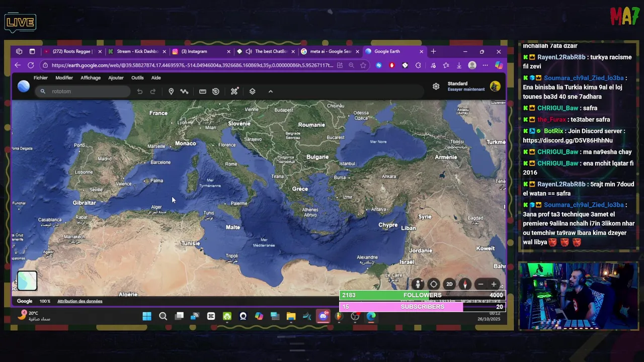Click the Google Earth logo icon
Viewport: 644px width, 362px height.
[24, 86]
